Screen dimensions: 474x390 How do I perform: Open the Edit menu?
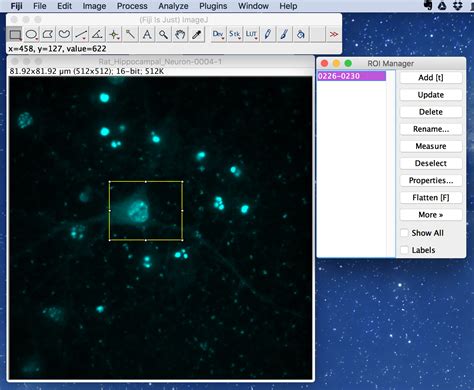click(64, 6)
